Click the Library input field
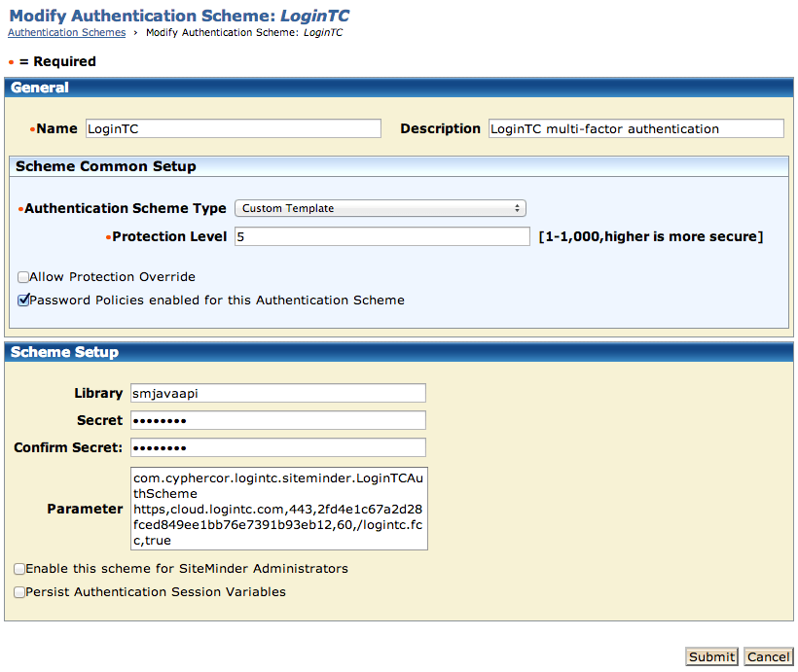The image size is (798, 672). click(x=278, y=393)
